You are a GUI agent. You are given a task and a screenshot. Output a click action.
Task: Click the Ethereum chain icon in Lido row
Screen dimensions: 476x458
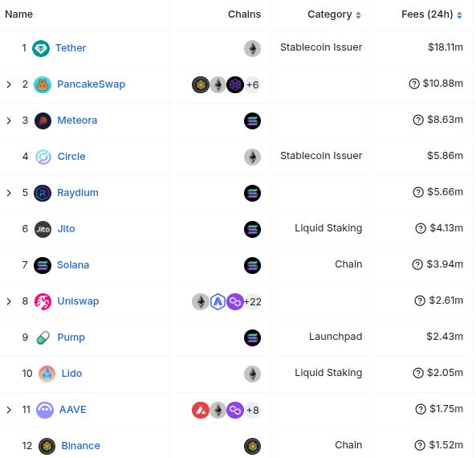[252, 374]
